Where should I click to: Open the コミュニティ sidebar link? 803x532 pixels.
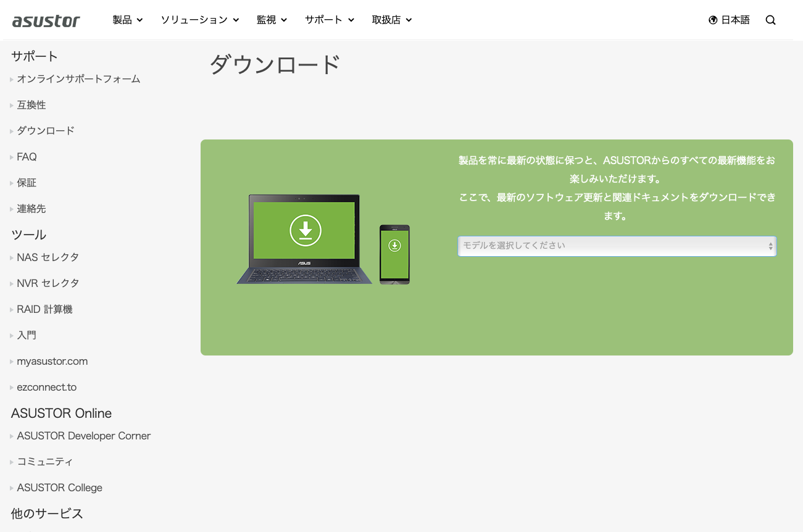click(x=45, y=462)
